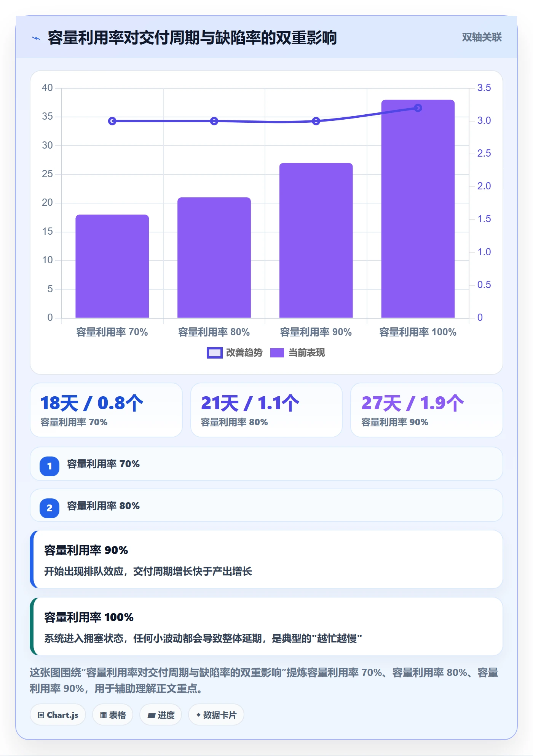Click the 表格 tag
This screenshot has height=756, width=533.
[113, 715]
